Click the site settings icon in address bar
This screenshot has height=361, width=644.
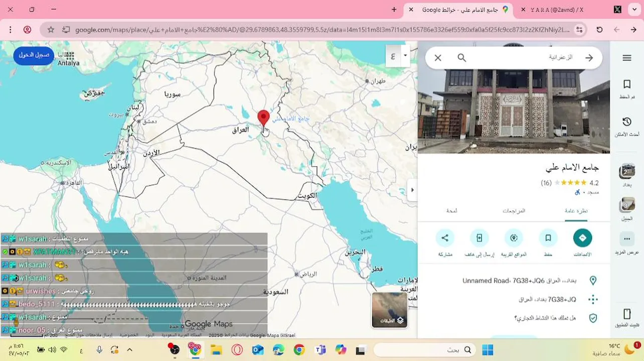tap(580, 30)
